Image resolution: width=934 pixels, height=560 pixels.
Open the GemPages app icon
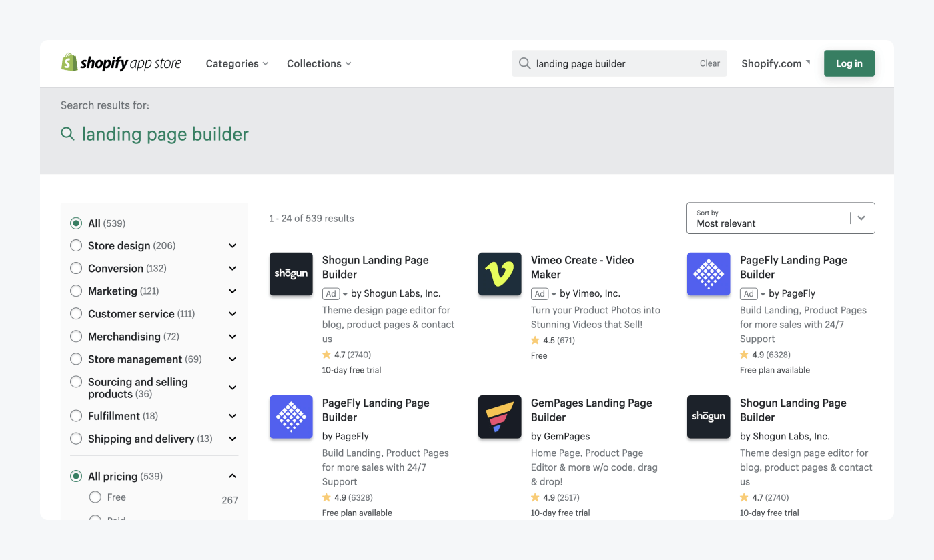[500, 417]
